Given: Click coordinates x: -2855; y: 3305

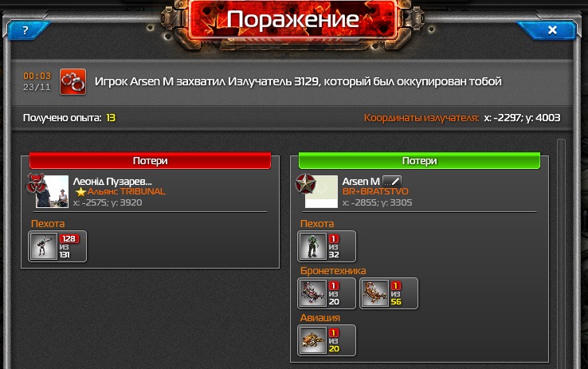Looking at the screenshot, I should coord(377,202).
